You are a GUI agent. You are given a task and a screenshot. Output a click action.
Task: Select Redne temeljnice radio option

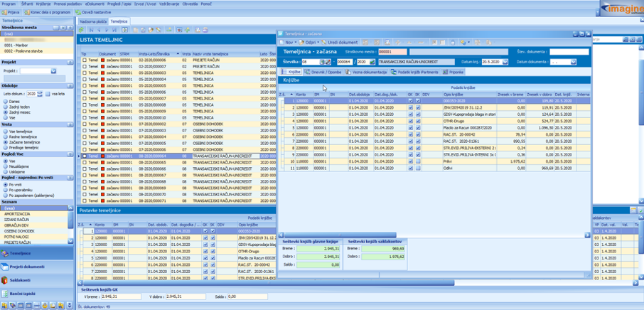pyautogui.click(x=20, y=137)
